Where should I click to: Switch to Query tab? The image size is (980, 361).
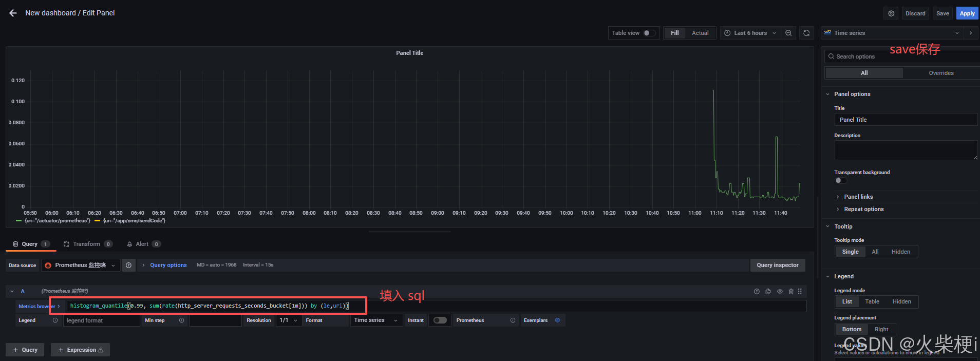[x=31, y=244]
